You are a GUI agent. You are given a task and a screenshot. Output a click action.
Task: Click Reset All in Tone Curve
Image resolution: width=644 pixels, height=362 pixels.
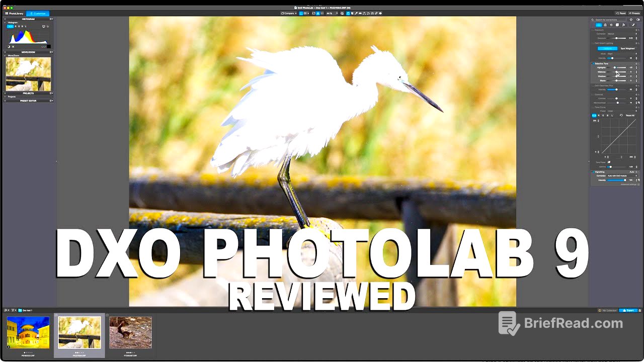[630, 116]
